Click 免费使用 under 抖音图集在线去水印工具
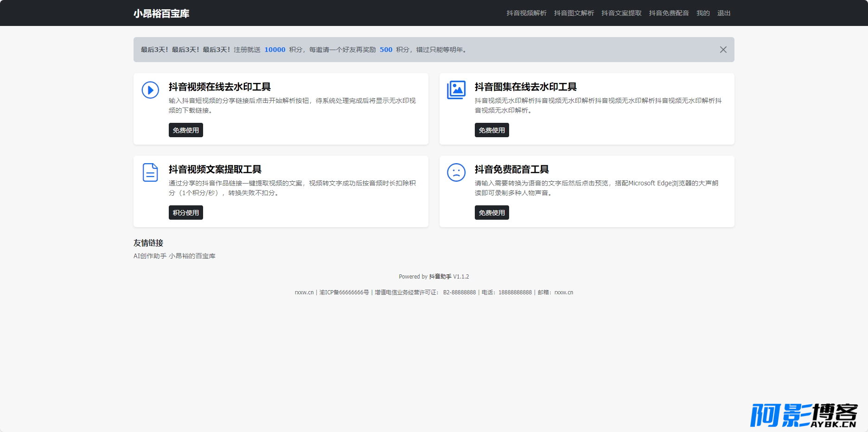868x432 pixels. 492,130
